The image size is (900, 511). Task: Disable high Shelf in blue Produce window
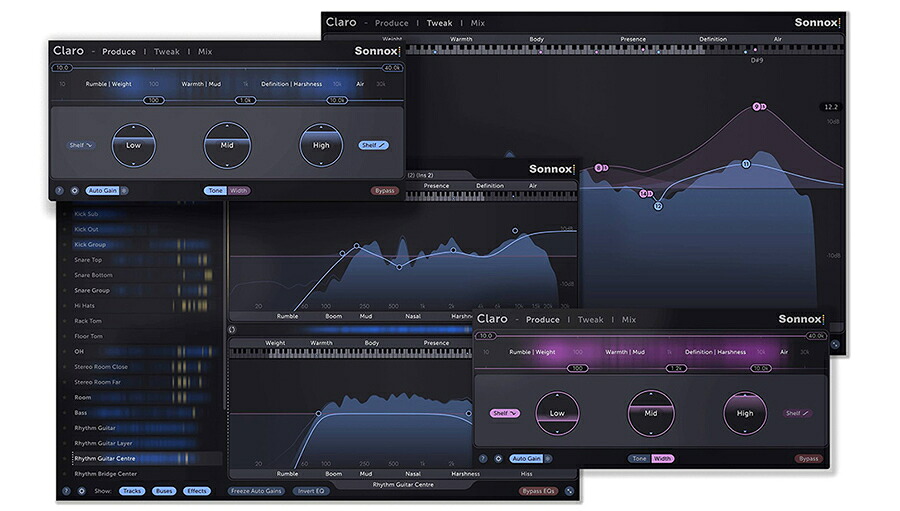[373, 145]
